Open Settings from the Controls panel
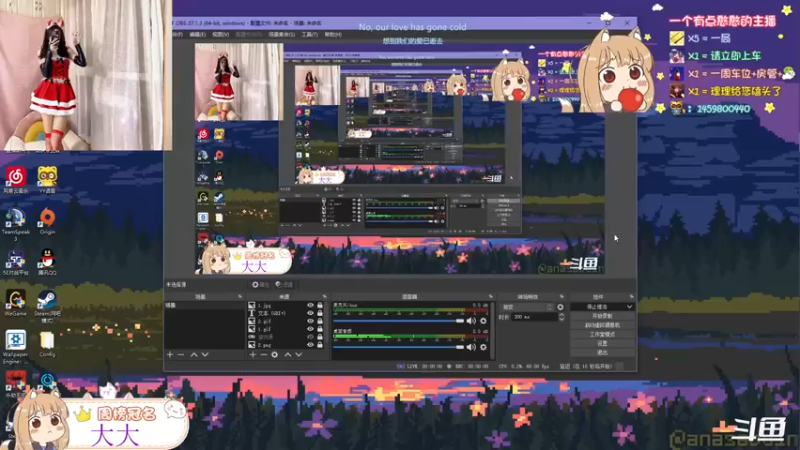800x450 pixels. (x=602, y=343)
